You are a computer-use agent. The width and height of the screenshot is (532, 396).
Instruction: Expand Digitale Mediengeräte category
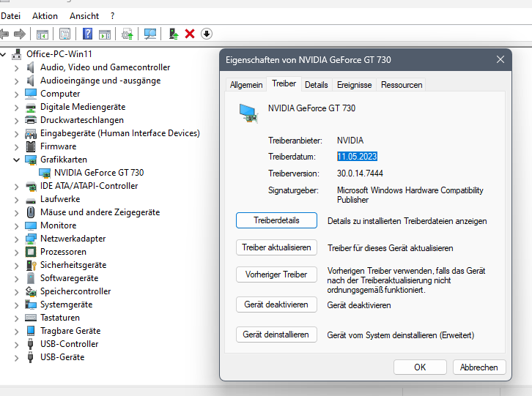[x=16, y=108]
